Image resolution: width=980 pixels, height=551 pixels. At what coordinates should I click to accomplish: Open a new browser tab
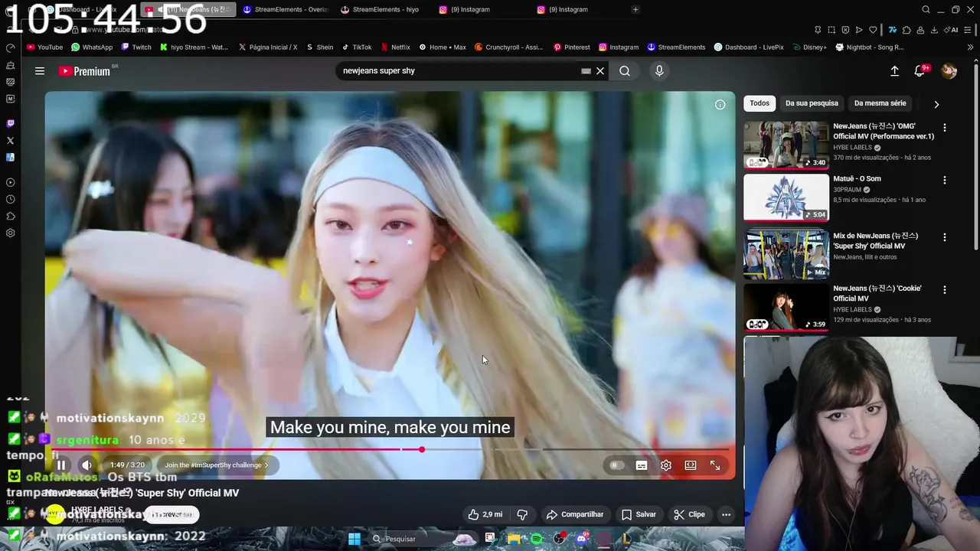point(635,9)
